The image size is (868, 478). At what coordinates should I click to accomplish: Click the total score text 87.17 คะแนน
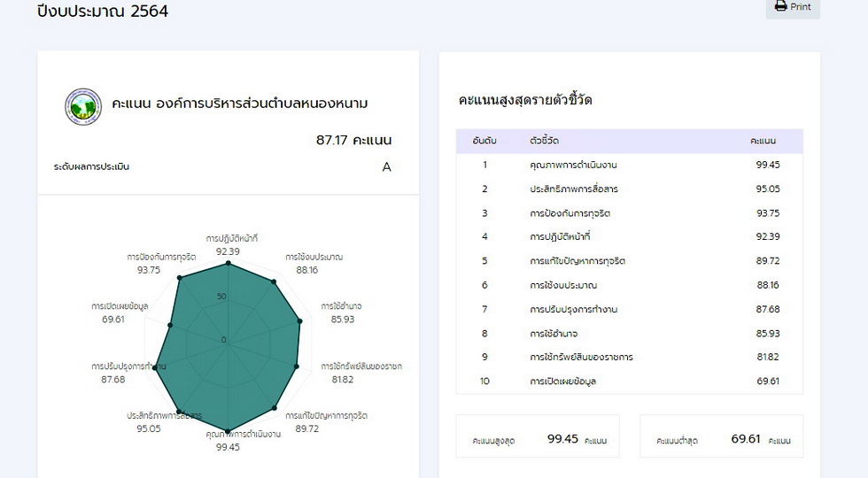coord(353,140)
